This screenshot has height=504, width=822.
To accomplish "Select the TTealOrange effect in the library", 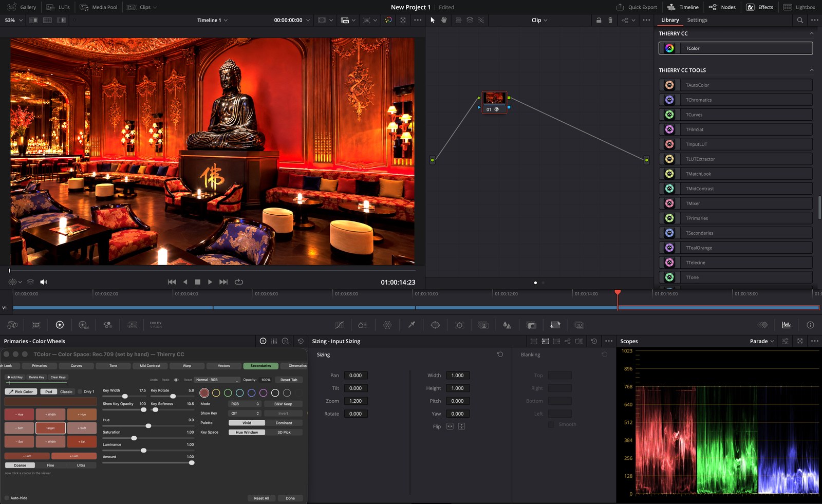I will pos(736,248).
